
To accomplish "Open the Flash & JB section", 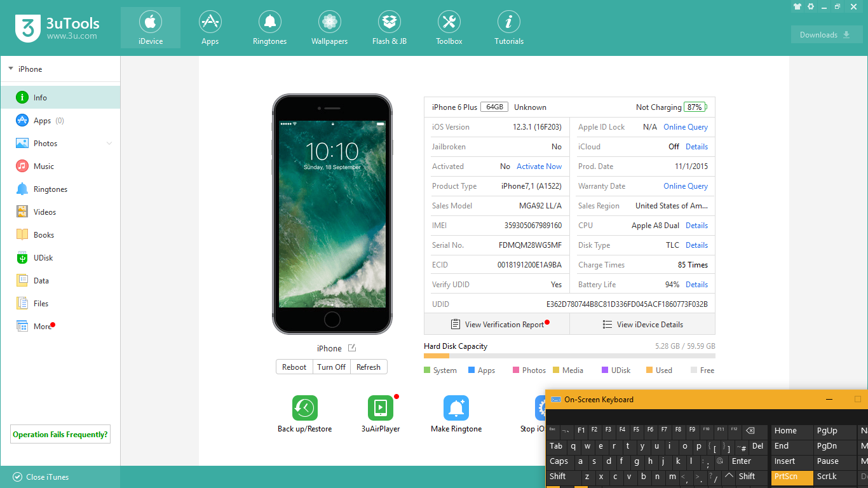I will coord(390,28).
